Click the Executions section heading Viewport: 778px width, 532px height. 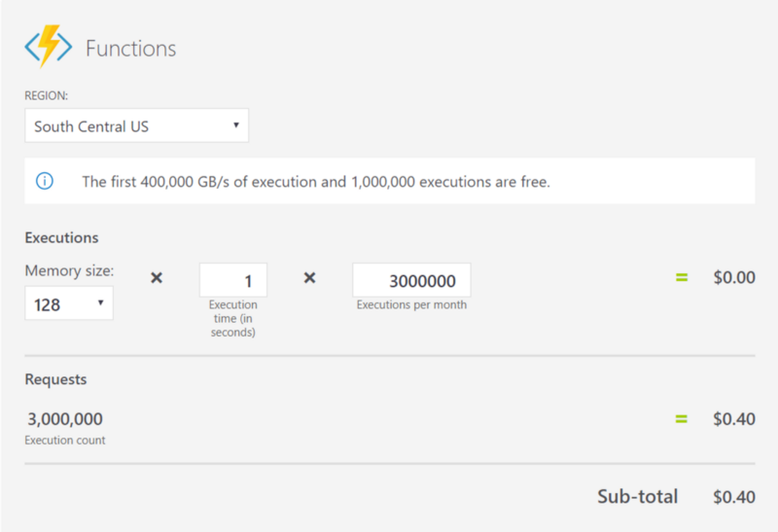click(61, 237)
